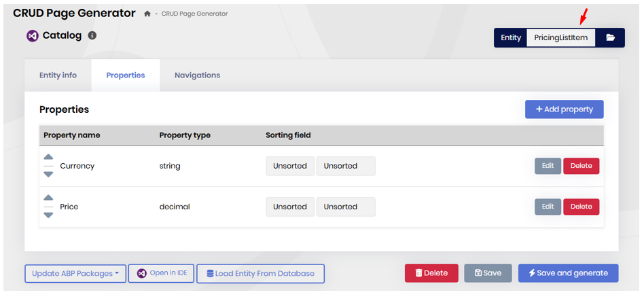The height and width of the screenshot is (295, 644).
Task: Edit the Currency property
Action: click(548, 166)
